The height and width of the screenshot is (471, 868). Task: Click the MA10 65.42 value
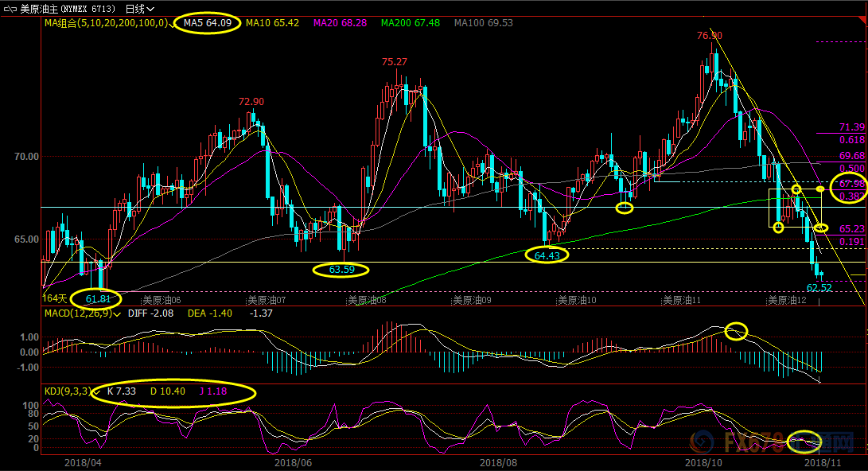tap(272, 23)
